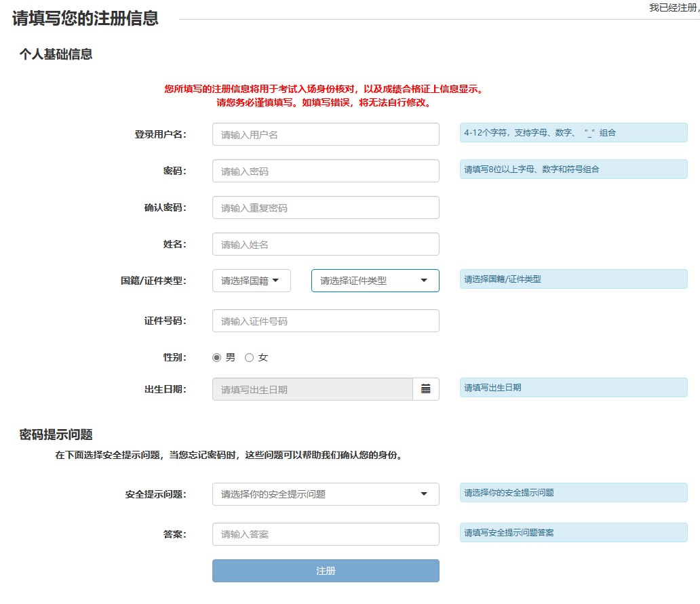Click the 注册 register button

326,571
